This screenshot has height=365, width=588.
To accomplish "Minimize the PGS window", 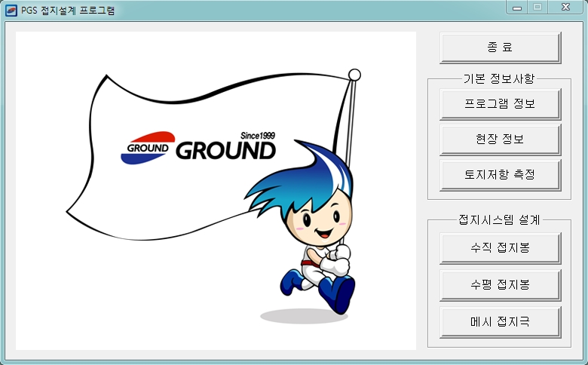I will (x=518, y=8).
